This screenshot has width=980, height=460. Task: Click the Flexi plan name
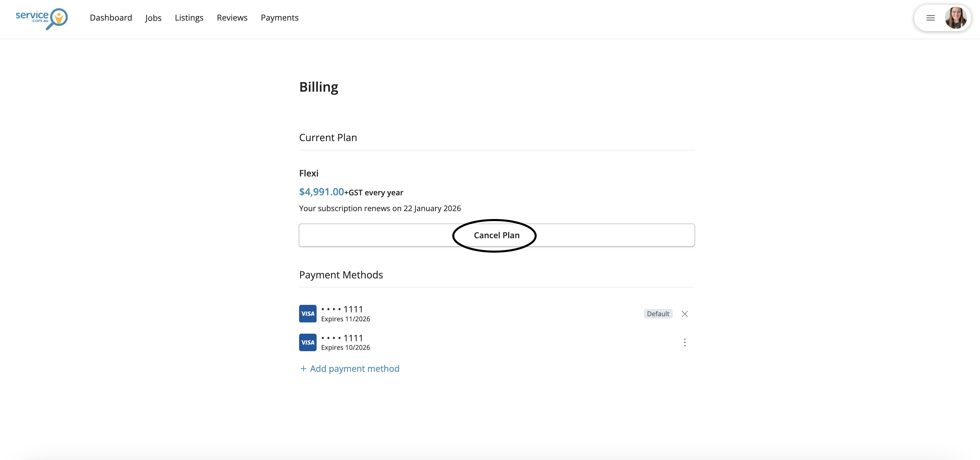tap(309, 173)
